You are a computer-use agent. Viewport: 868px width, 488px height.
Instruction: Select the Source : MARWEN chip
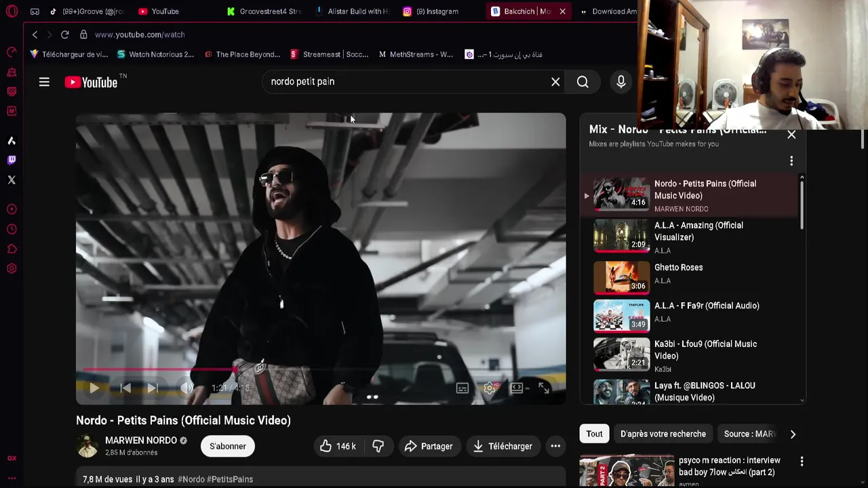pos(749,434)
